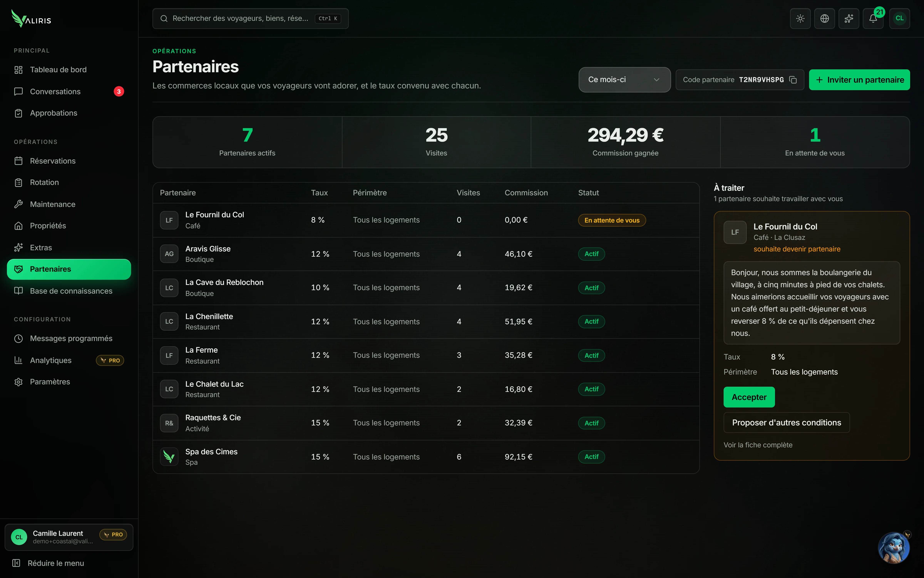
Task: Open Maintenance section
Action: pos(69,204)
